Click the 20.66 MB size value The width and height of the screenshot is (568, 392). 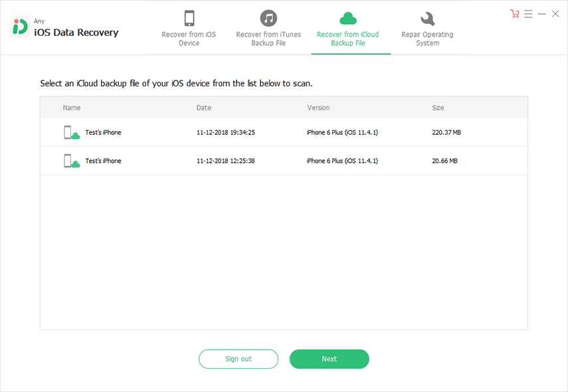[445, 161]
